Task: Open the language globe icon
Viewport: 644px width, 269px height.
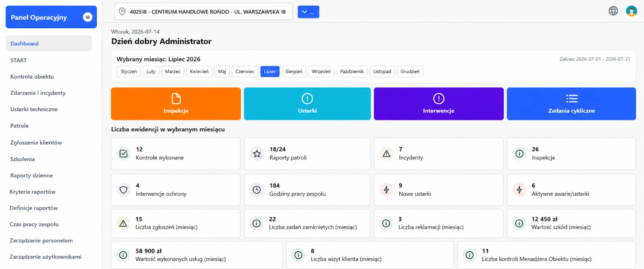Action: [x=613, y=11]
